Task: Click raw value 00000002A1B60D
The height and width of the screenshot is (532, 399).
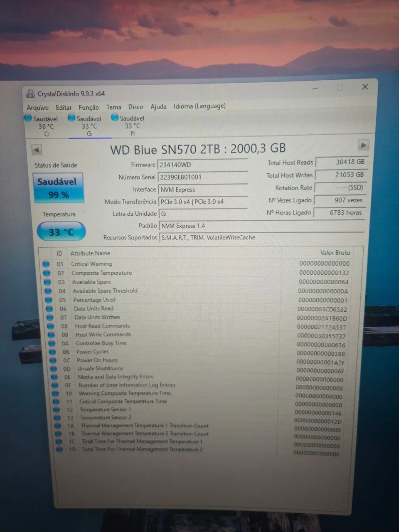Action: 322,318
